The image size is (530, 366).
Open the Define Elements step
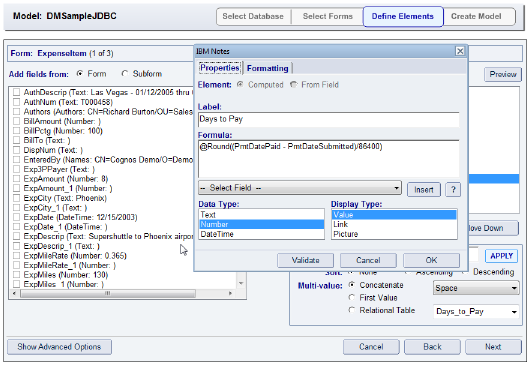click(x=403, y=16)
